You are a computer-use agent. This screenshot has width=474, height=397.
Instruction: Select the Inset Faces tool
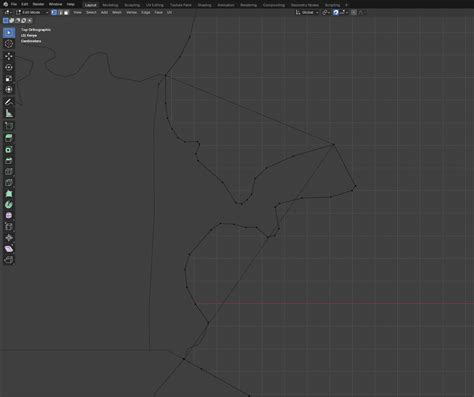(x=9, y=149)
